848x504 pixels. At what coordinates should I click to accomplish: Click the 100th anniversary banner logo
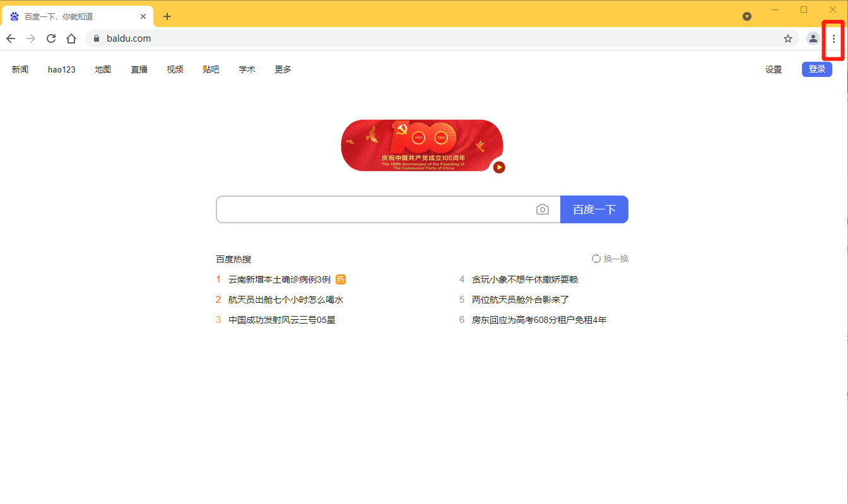[422, 145]
